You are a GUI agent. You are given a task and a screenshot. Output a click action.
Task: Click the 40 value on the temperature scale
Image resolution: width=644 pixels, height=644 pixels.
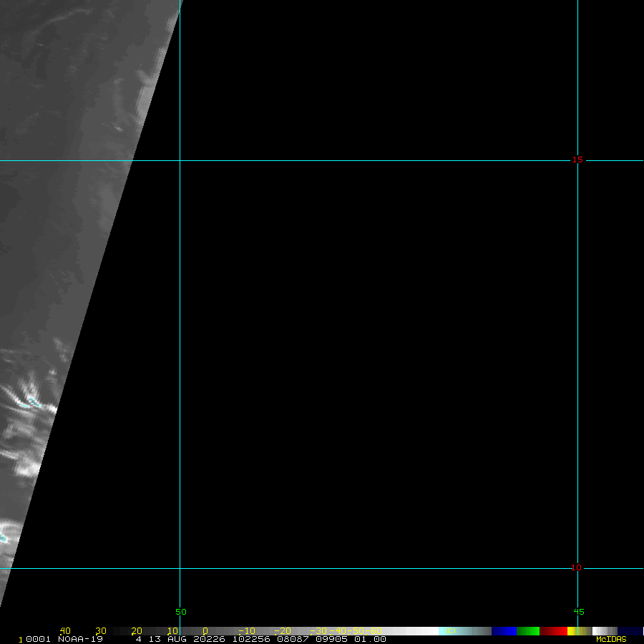coord(65,631)
